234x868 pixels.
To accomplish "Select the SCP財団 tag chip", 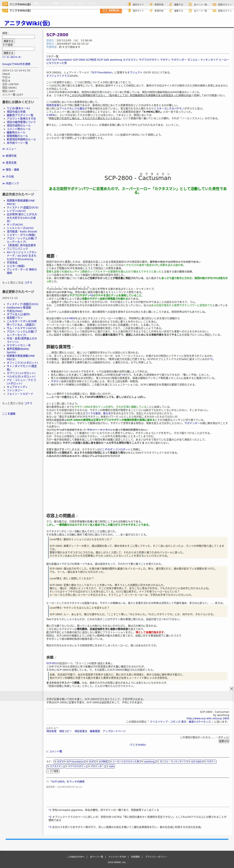I will (102, 762).
